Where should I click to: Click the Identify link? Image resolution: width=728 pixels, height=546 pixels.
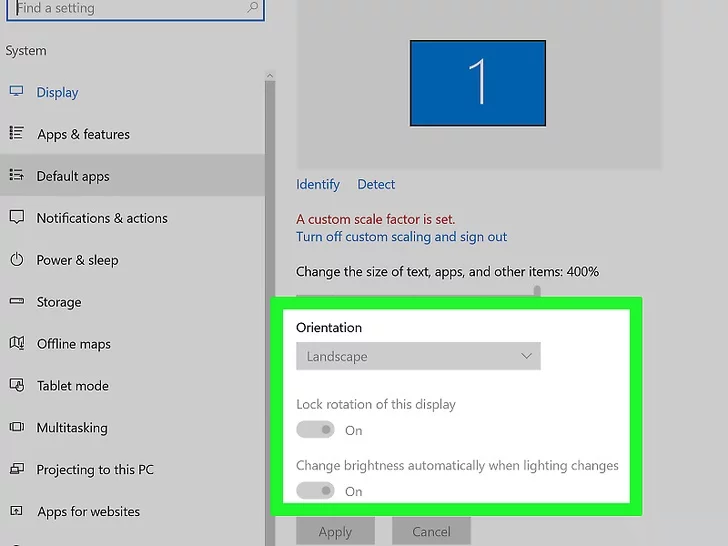[318, 184]
